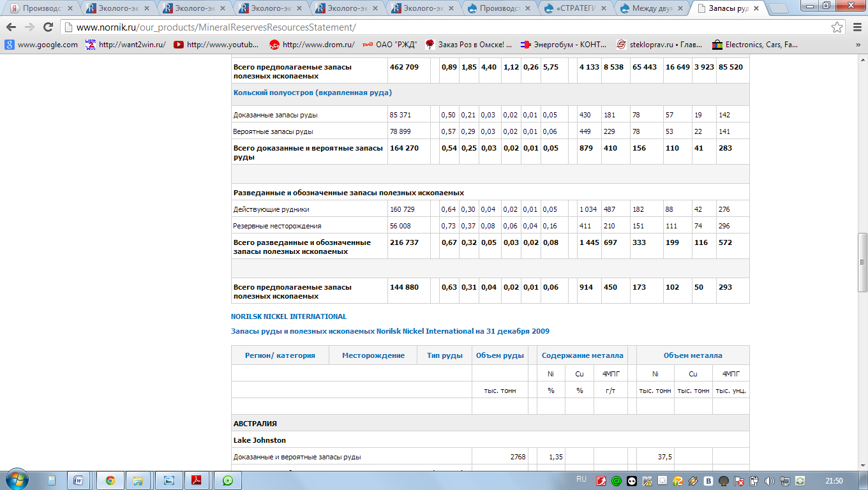Click the Тип руды column header
Viewport: 868px width, 490px height.
coord(445,355)
